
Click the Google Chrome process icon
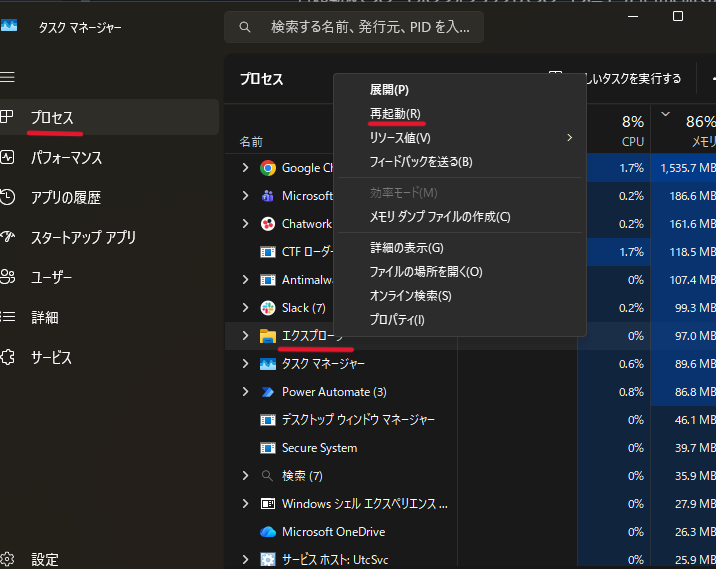[268, 168]
